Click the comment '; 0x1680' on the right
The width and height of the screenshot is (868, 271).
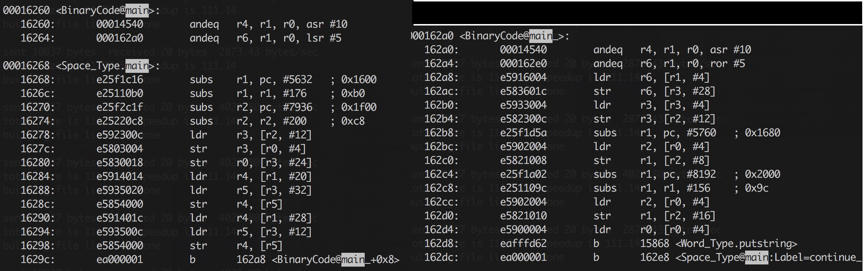[757, 133]
